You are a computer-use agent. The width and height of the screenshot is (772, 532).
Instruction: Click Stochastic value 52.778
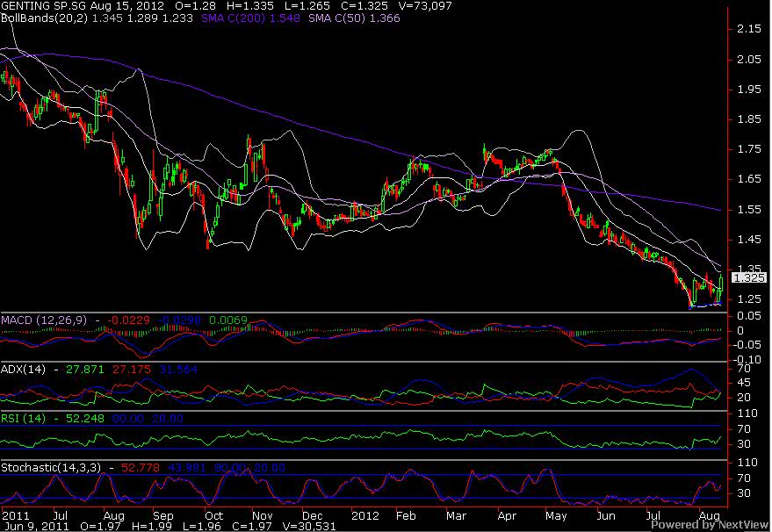click(141, 468)
